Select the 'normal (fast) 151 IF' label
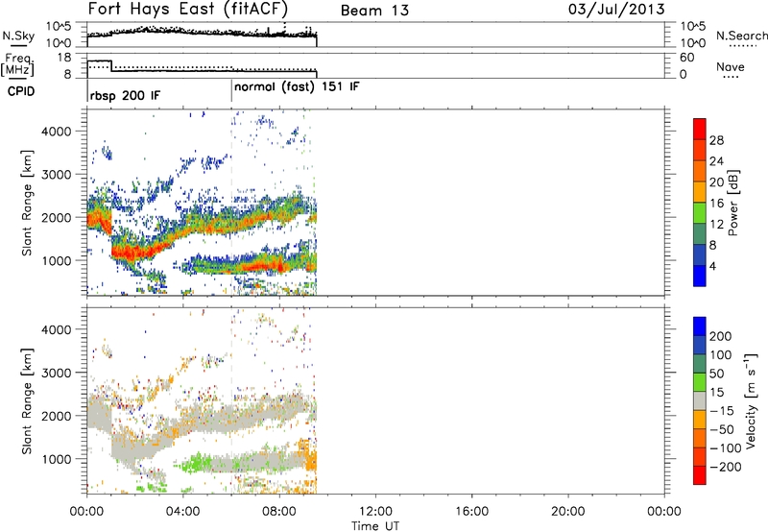This screenshot has height=532, width=768. tap(297, 87)
